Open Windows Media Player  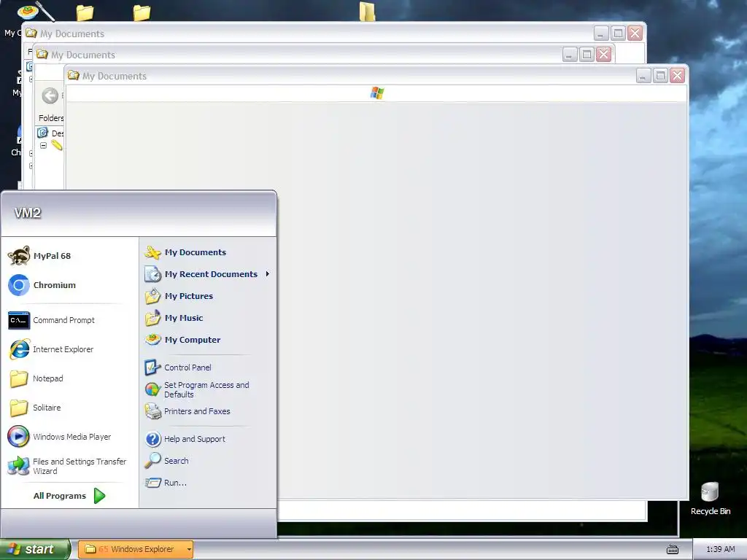tap(60, 437)
